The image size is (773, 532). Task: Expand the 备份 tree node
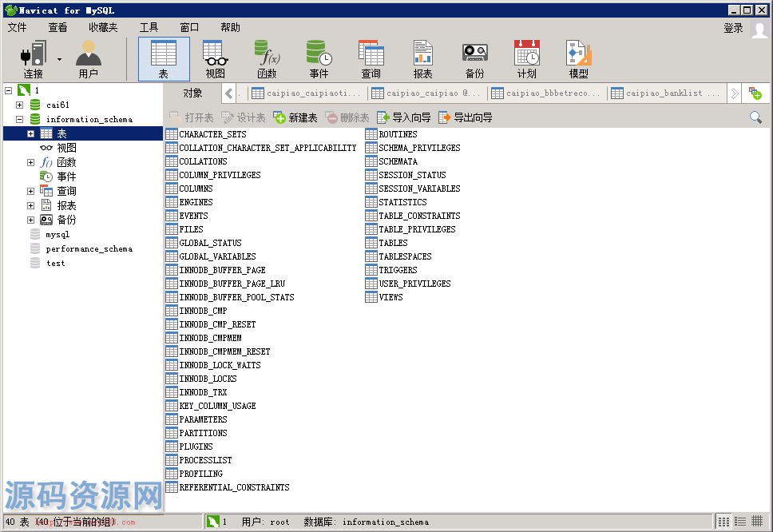tap(30, 220)
